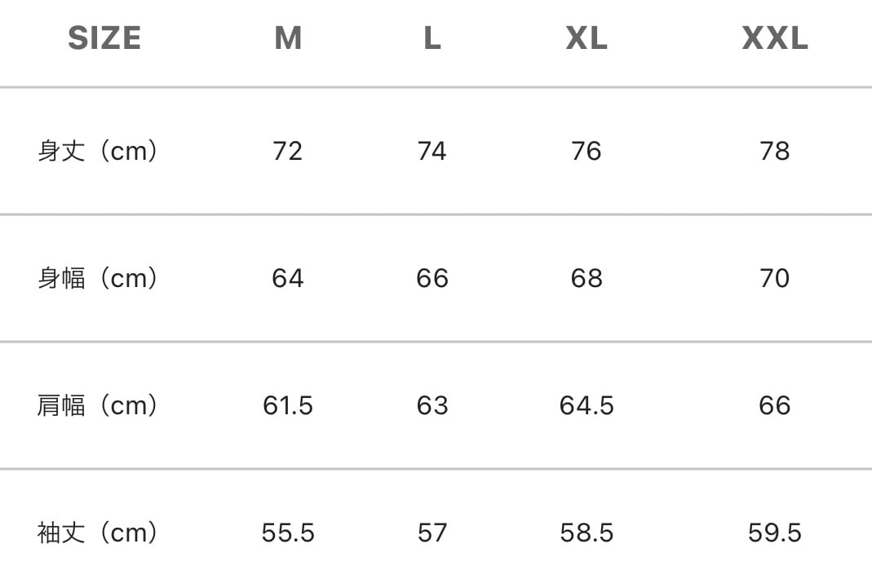The width and height of the screenshot is (872, 588).
Task: Click the 70 body width value
Action: pos(775,278)
